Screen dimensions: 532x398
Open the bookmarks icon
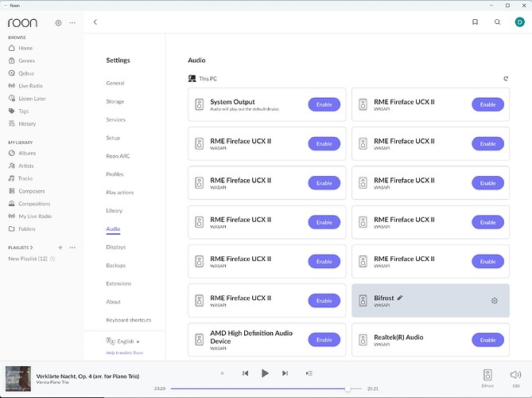pos(475,22)
